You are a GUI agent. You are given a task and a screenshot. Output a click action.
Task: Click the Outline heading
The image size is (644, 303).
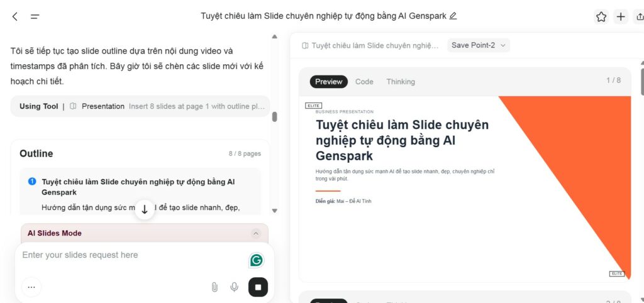[x=36, y=153]
